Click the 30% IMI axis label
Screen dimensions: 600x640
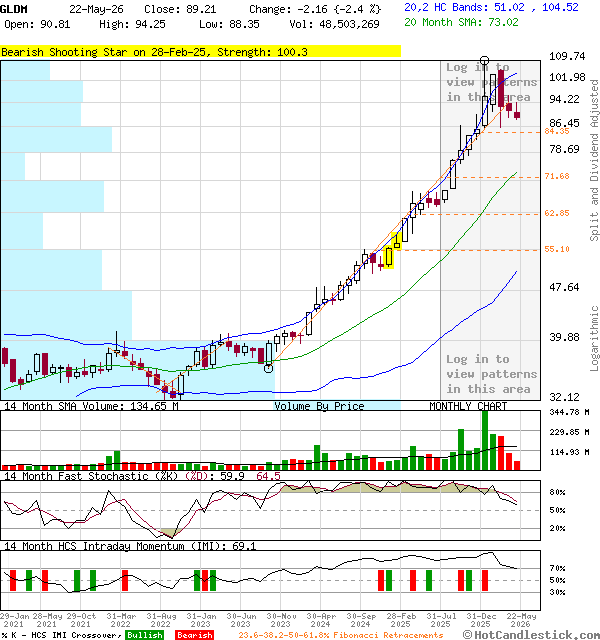click(557, 592)
